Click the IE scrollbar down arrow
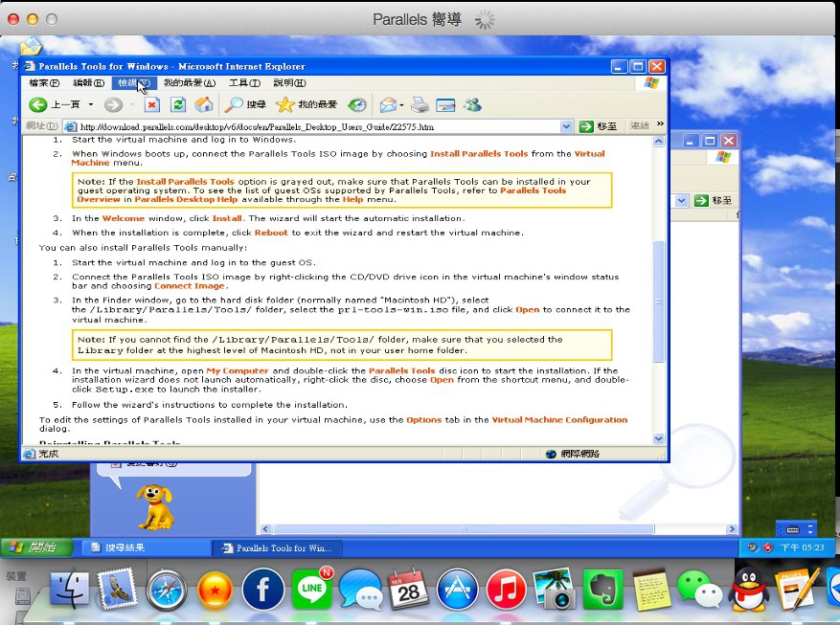Screen dimensions: 840x625 [x=659, y=438]
